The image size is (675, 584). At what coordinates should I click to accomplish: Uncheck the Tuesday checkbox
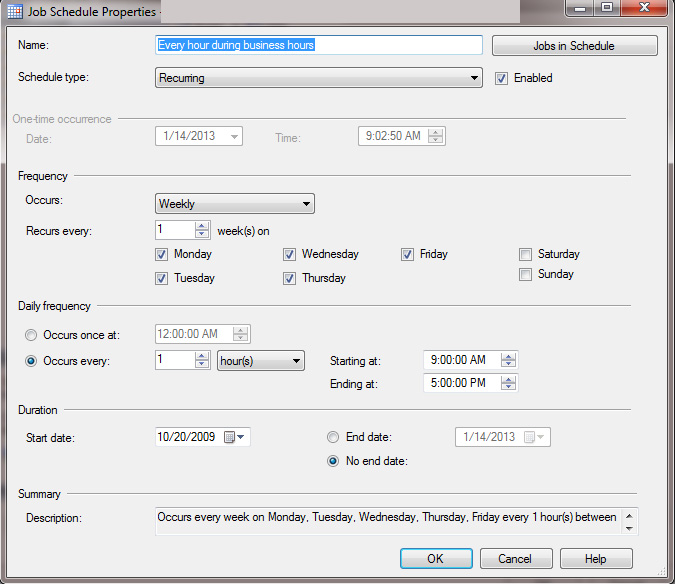pyautogui.click(x=161, y=278)
